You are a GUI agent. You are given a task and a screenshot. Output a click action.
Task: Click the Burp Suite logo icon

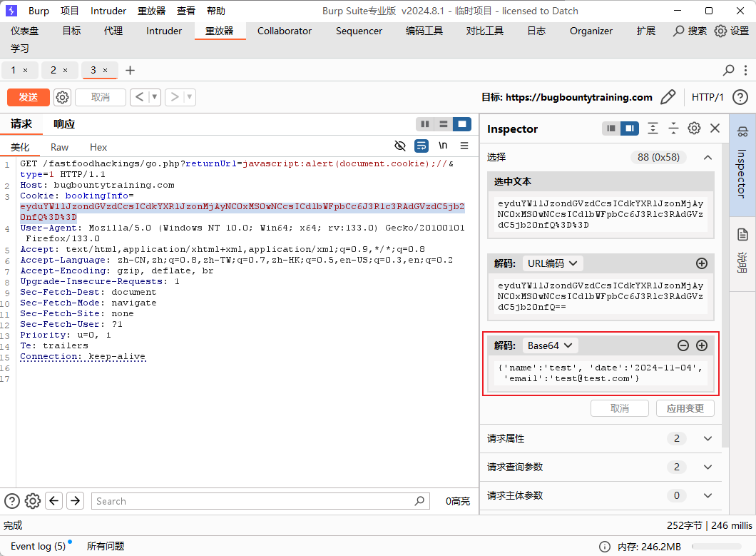(11, 11)
